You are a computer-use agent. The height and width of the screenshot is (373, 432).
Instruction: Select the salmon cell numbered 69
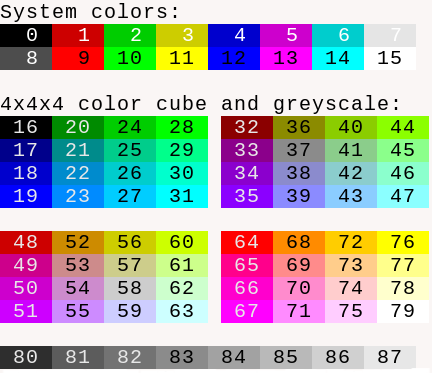tap(299, 265)
